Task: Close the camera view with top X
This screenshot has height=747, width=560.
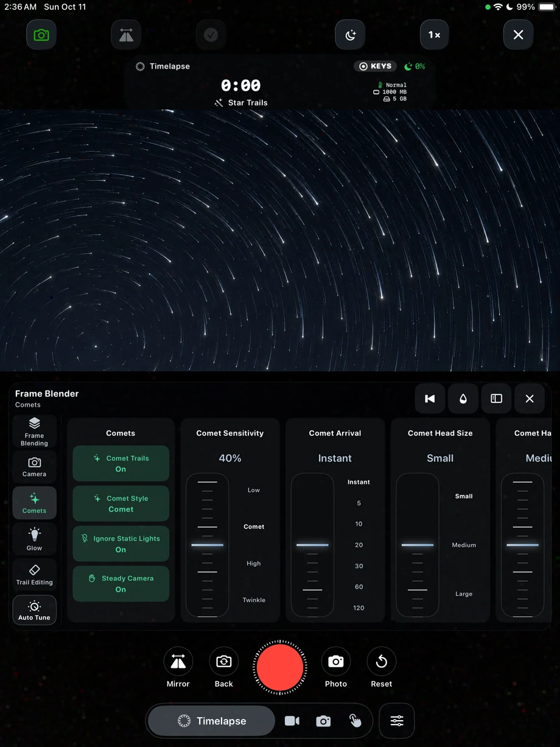Action: [519, 35]
